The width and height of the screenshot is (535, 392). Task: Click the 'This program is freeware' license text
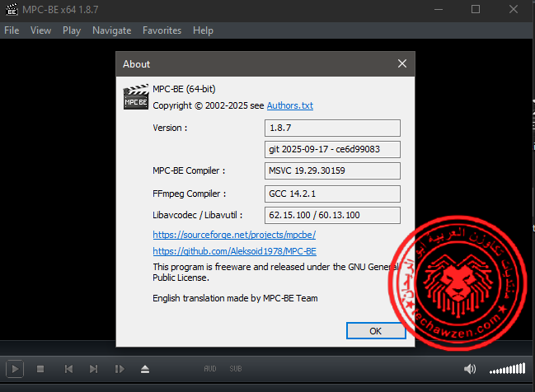[275, 272]
